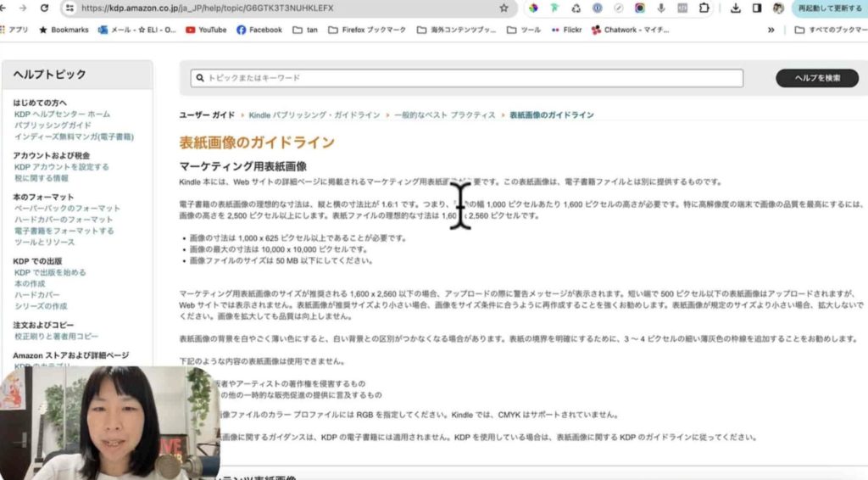This screenshot has width=868, height=480.
Task: Click the browser forward arrow
Action: pos(23,8)
